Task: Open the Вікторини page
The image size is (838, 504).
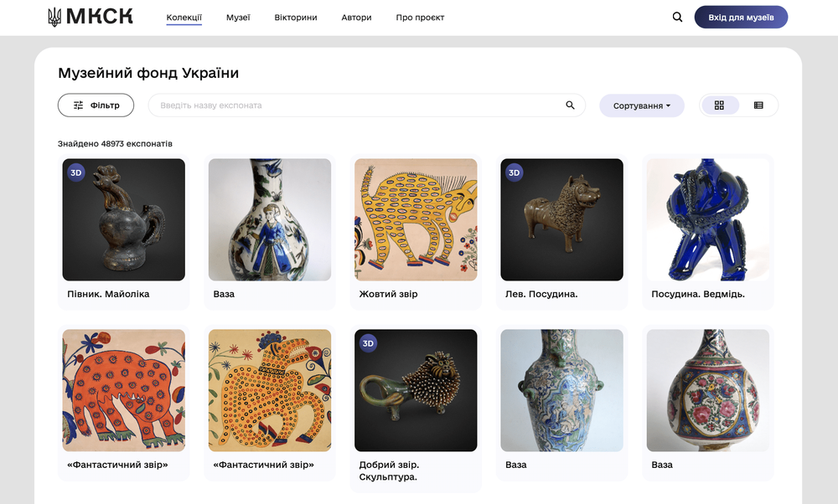Action: (x=296, y=17)
